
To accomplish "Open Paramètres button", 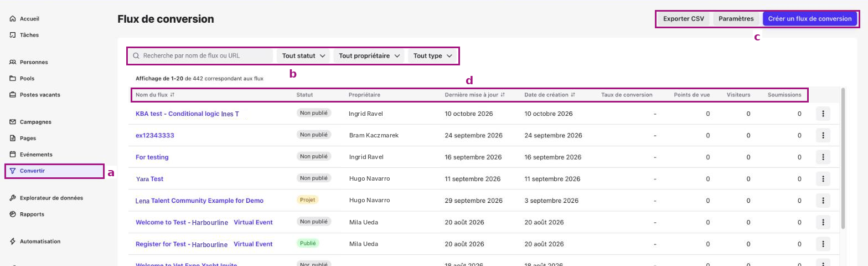I will pos(736,19).
